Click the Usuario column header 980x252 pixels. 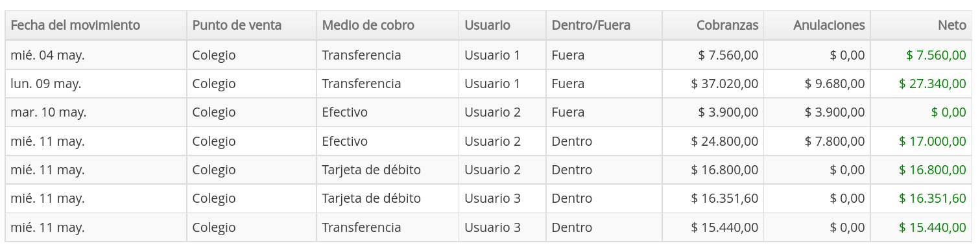(502, 25)
